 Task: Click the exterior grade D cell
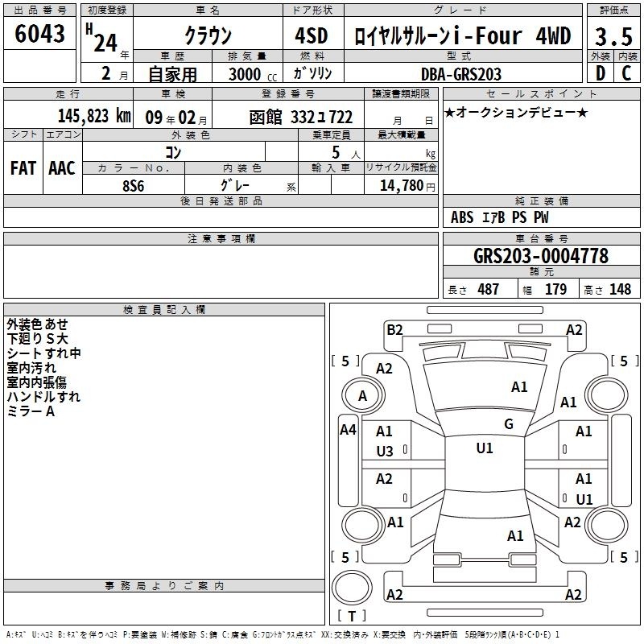[x=600, y=73]
